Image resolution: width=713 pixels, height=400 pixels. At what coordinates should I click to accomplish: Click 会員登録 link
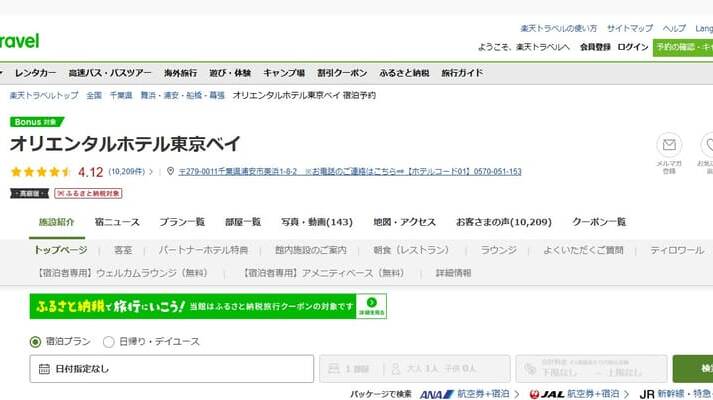click(x=595, y=47)
